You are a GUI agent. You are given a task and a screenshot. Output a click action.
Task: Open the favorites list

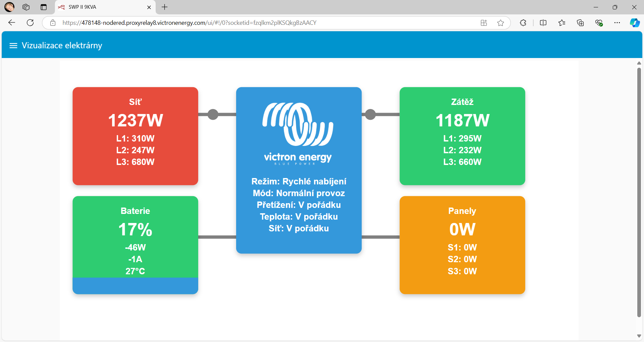coord(562,23)
